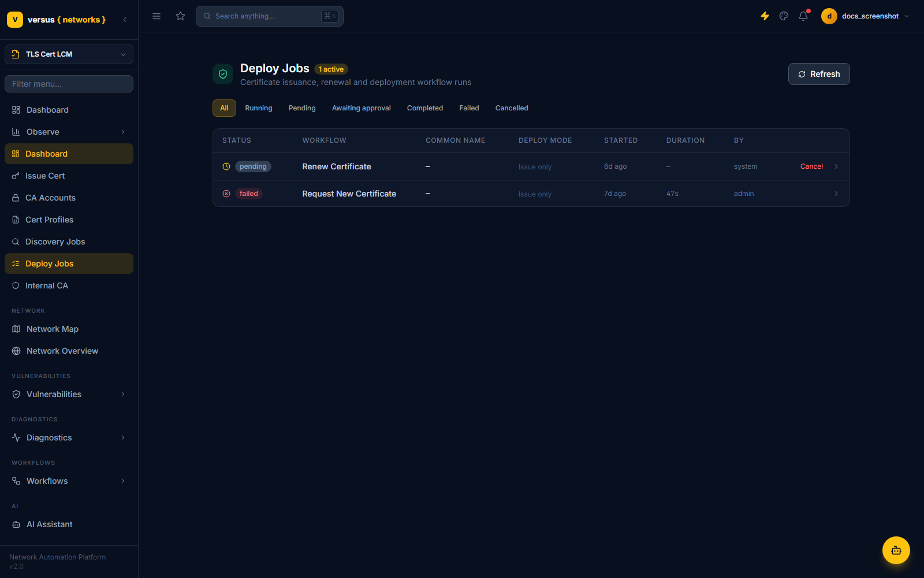Open docs_screenshot user menu
924x578 pixels.
(865, 16)
